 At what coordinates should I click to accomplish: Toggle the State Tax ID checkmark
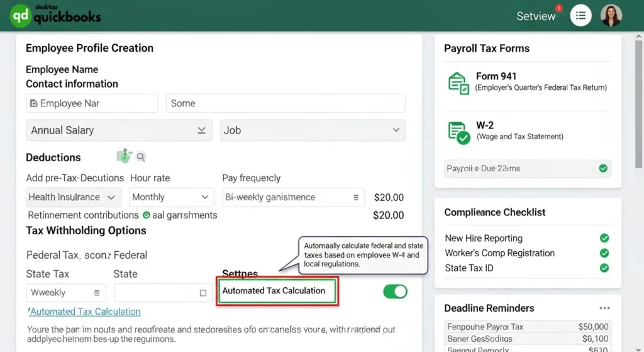coord(604,268)
